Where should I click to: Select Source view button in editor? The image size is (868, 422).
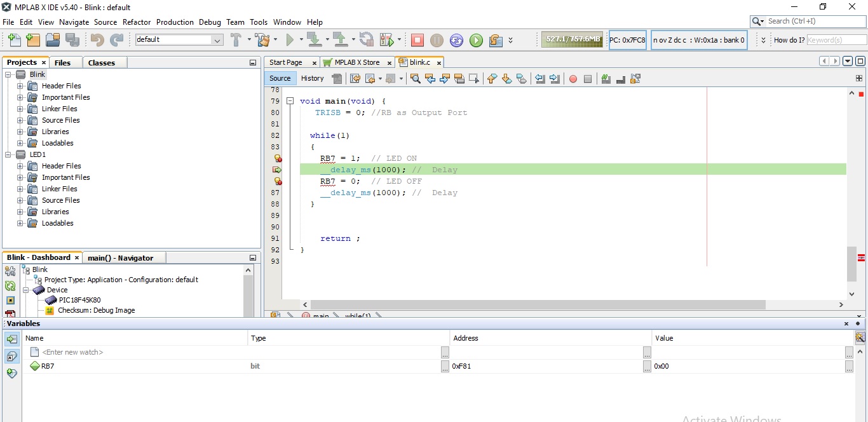click(x=280, y=78)
